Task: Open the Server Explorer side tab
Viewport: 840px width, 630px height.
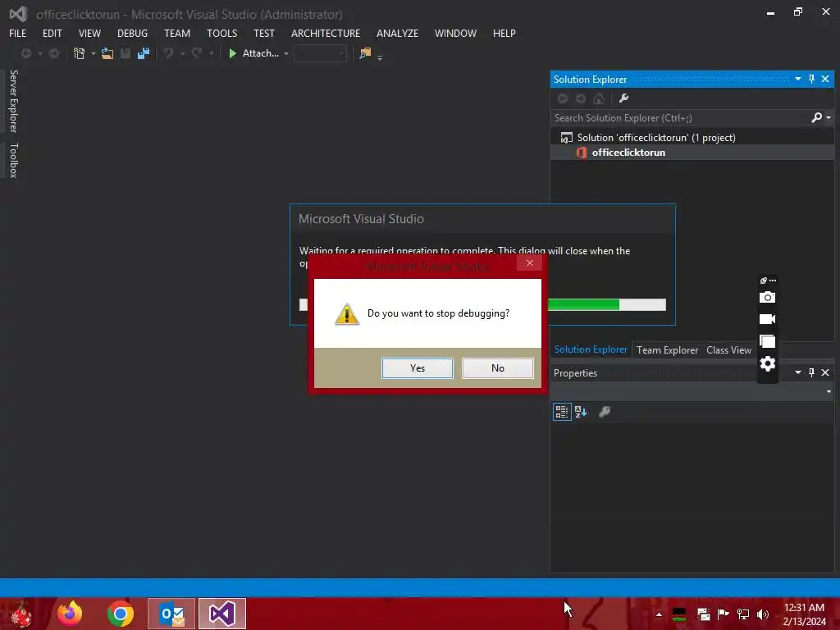Action: point(13,101)
